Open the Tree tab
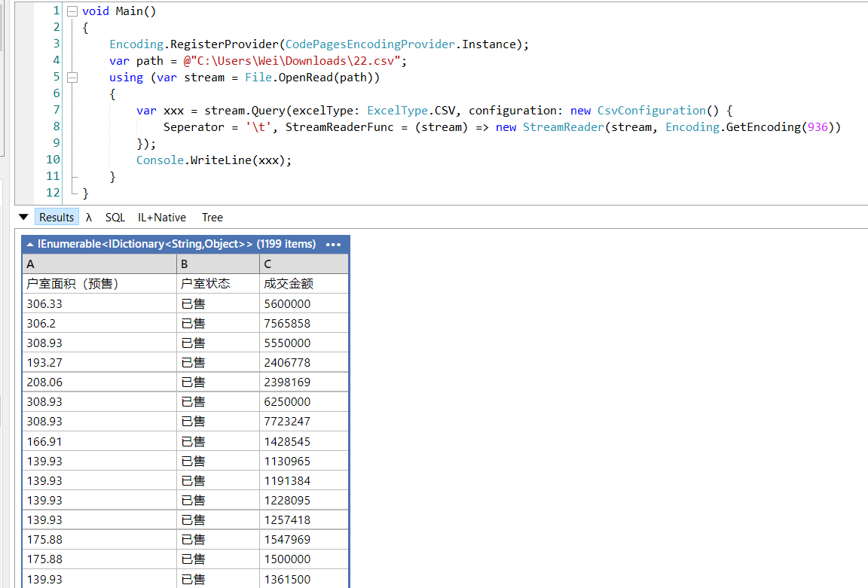868x588 pixels. [x=212, y=217]
